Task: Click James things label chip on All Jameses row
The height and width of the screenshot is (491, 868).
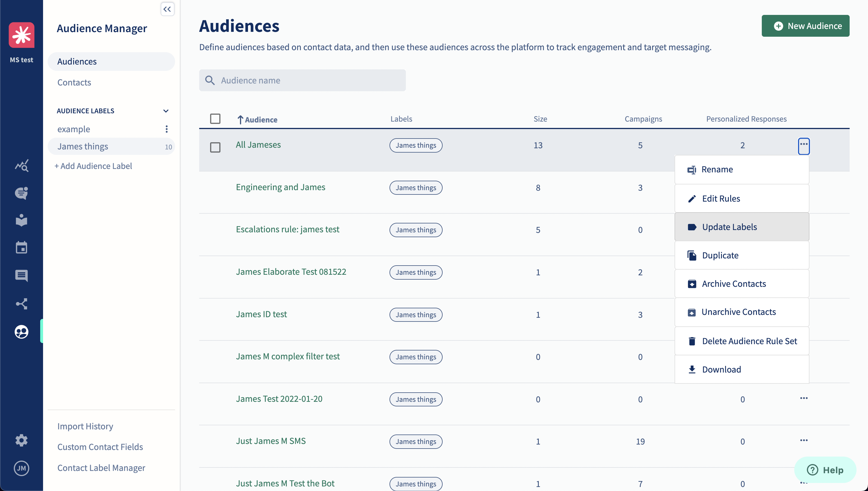Action: pos(416,145)
